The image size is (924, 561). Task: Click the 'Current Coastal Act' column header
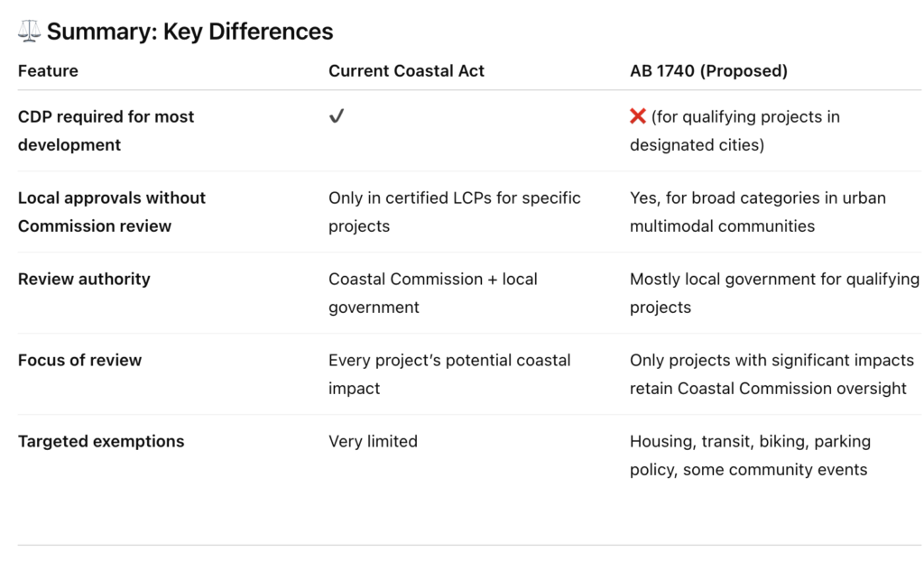pos(406,70)
